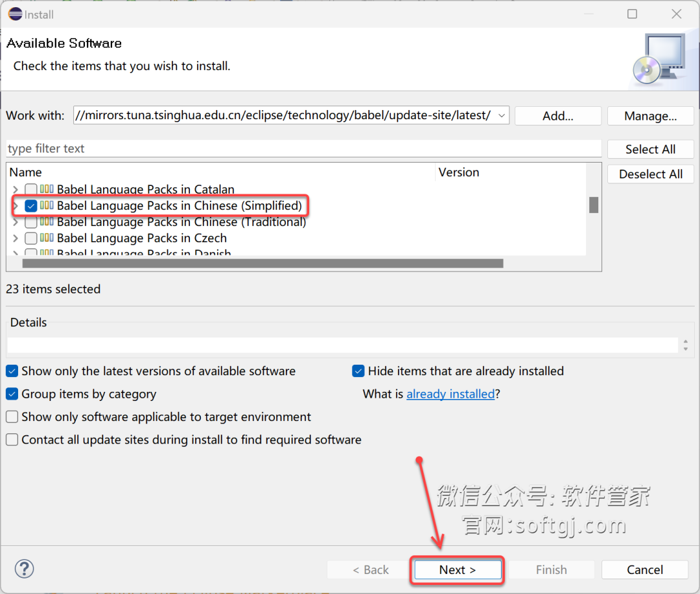The height and width of the screenshot is (594, 700).
Task: Select the Babel Language Packs in Czech row text
Action: click(142, 238)
